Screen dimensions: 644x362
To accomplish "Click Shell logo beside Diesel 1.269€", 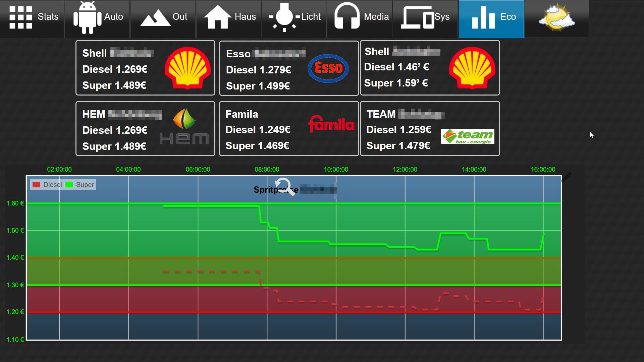I will tap(187, 68).
